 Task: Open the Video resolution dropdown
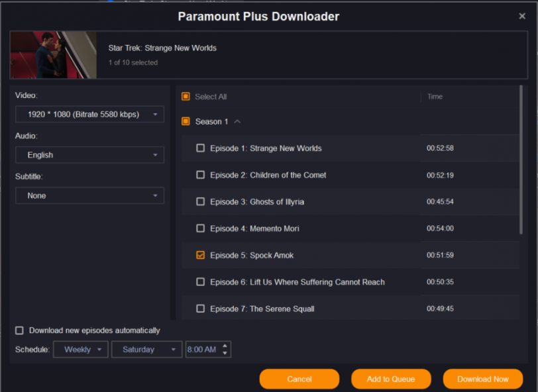89,114
